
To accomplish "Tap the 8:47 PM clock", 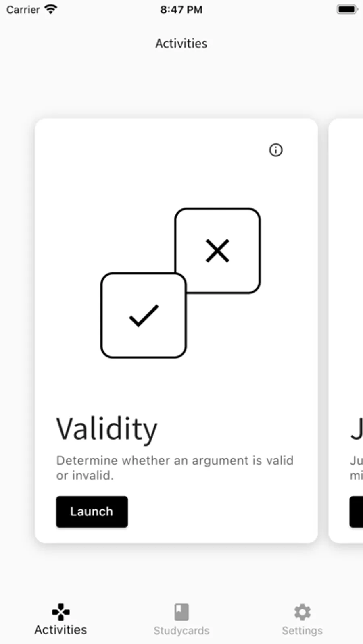I will pyautogui.click(x=181, y=9).
